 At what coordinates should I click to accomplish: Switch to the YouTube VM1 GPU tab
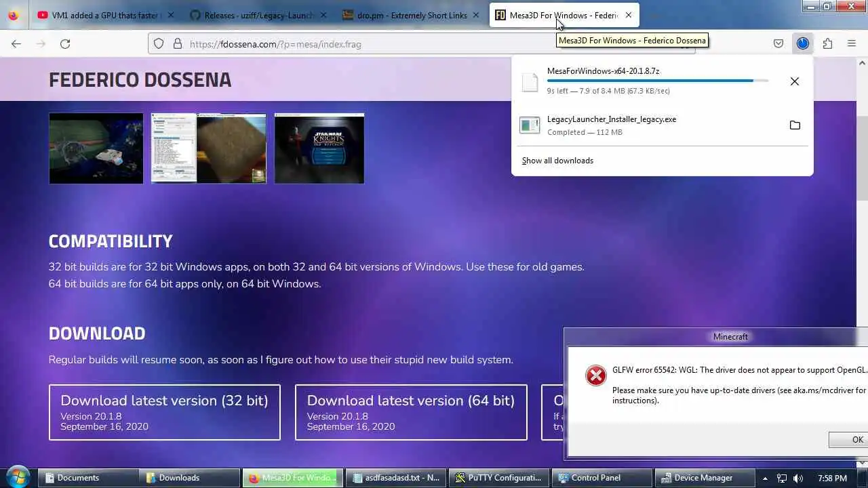point(105,15)
